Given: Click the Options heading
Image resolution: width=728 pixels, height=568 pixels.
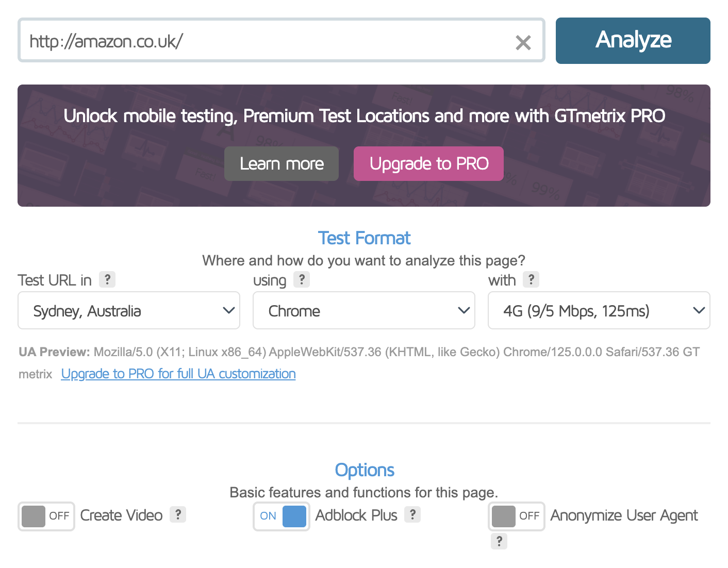Looking at the screenshot, I should pos(364,470).
